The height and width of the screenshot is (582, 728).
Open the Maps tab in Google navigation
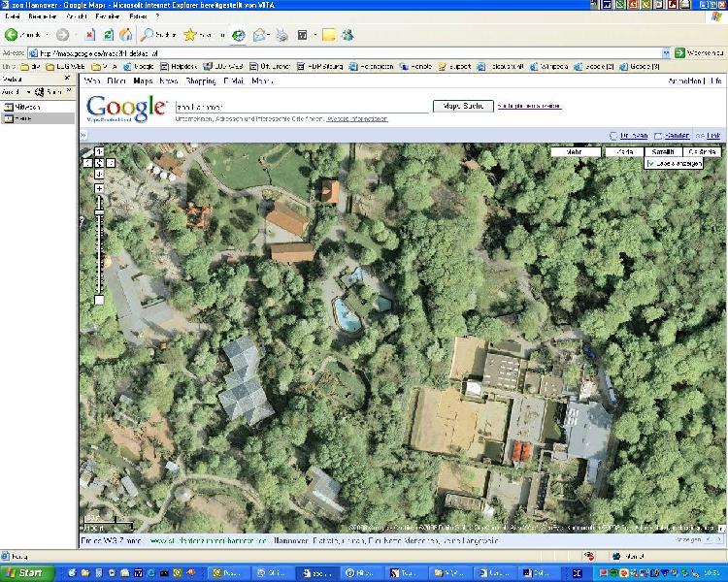point(144,81)
